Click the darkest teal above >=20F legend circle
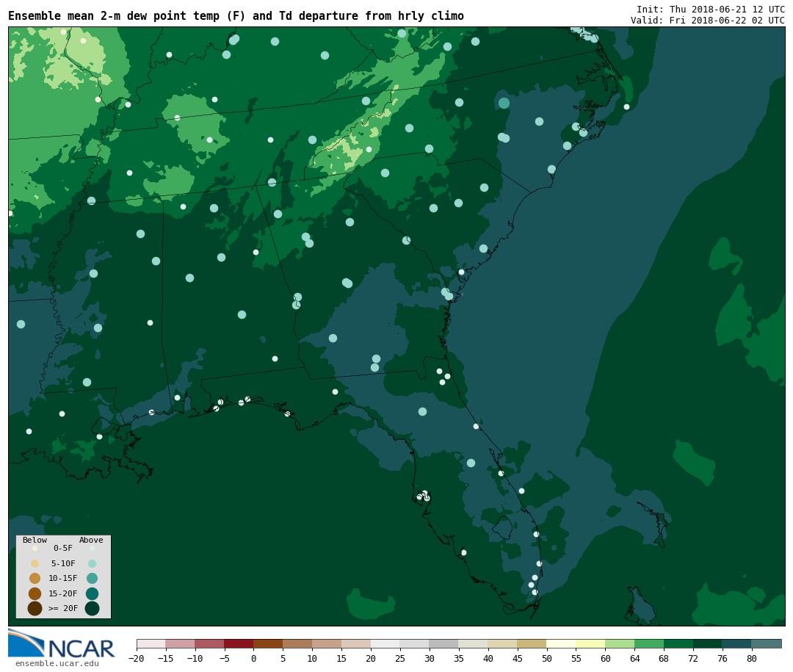 92,608
